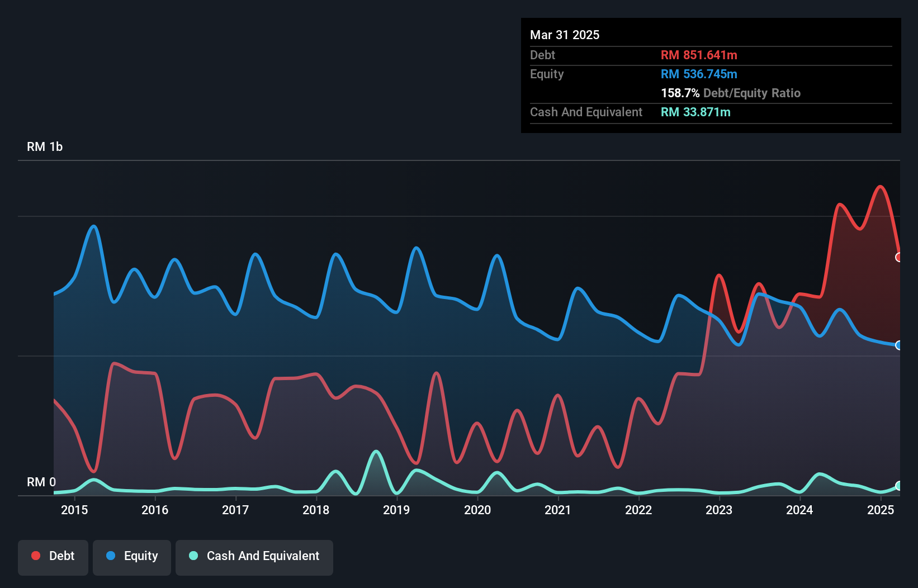Click the 2020 x-axis label
The image size is (918, 588).
point(477,510)
